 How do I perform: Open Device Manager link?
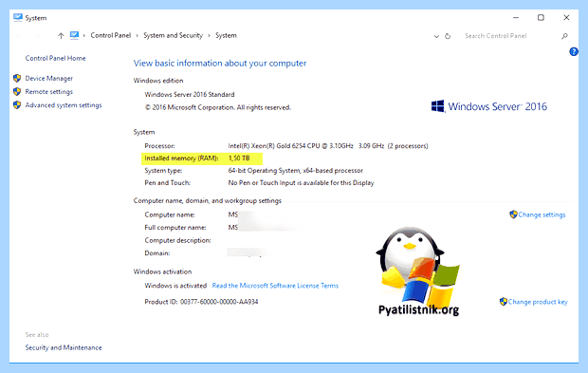tap(49, 78)
